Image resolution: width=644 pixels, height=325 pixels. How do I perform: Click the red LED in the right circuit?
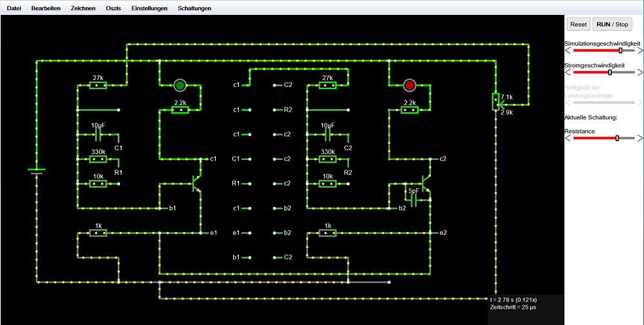(409, 85)
